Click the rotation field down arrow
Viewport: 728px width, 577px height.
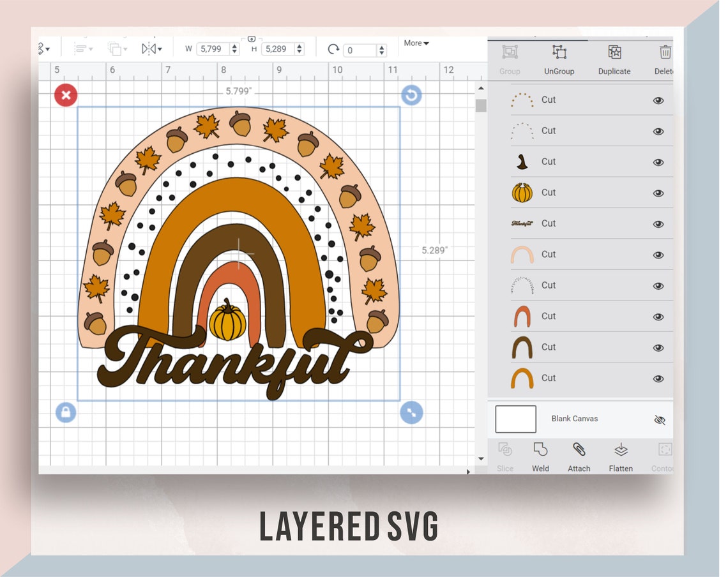(382, 52)
